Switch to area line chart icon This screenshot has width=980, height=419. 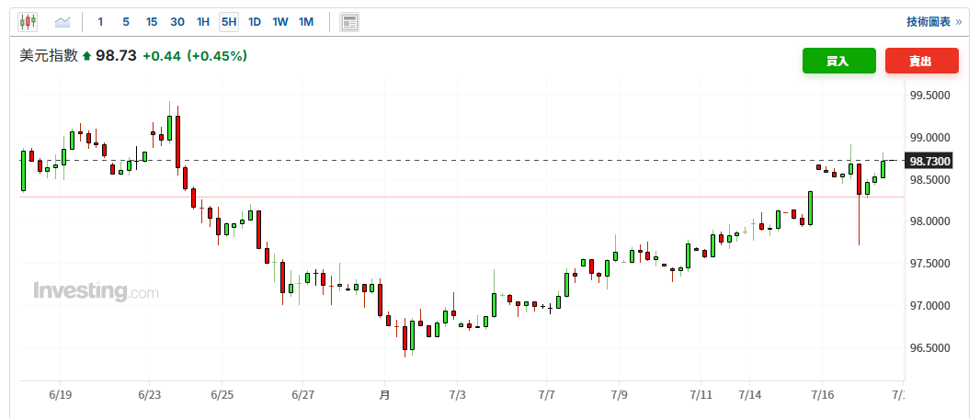coord(63,22)
